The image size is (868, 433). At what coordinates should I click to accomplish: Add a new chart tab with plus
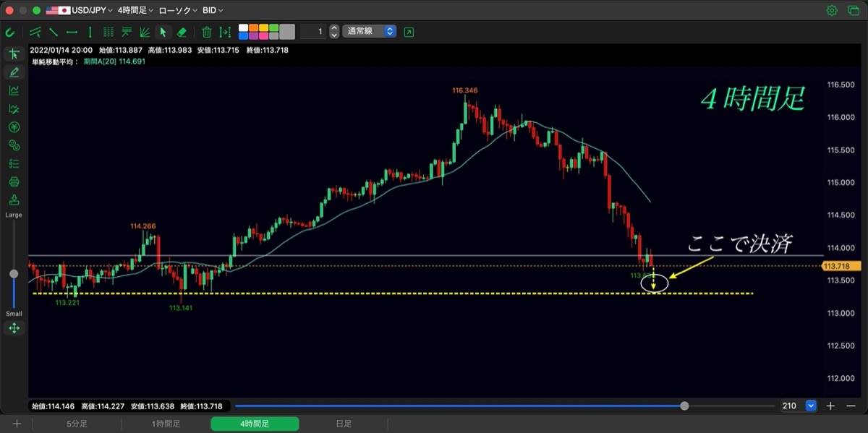click(x=17, y=424)
